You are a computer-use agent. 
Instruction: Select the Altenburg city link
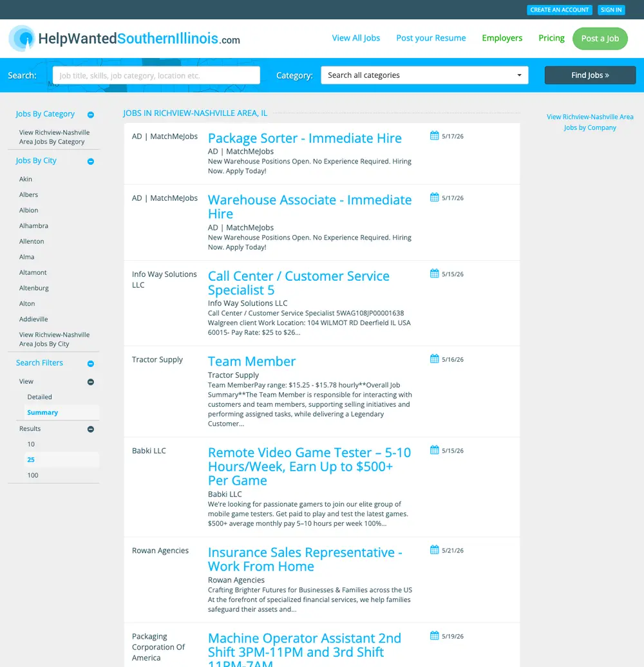[x=34, y=288]
